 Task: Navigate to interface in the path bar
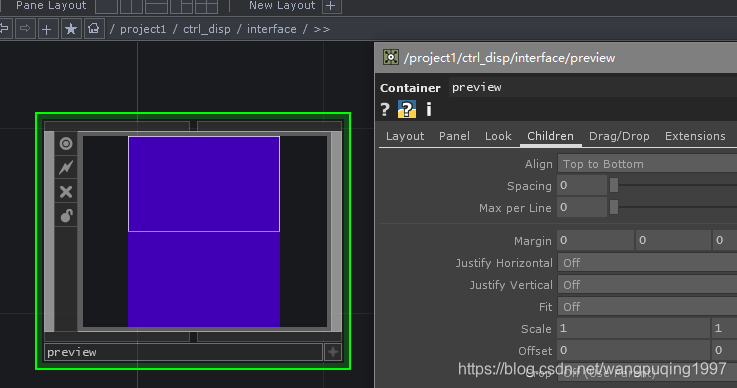tap(272, 29)
